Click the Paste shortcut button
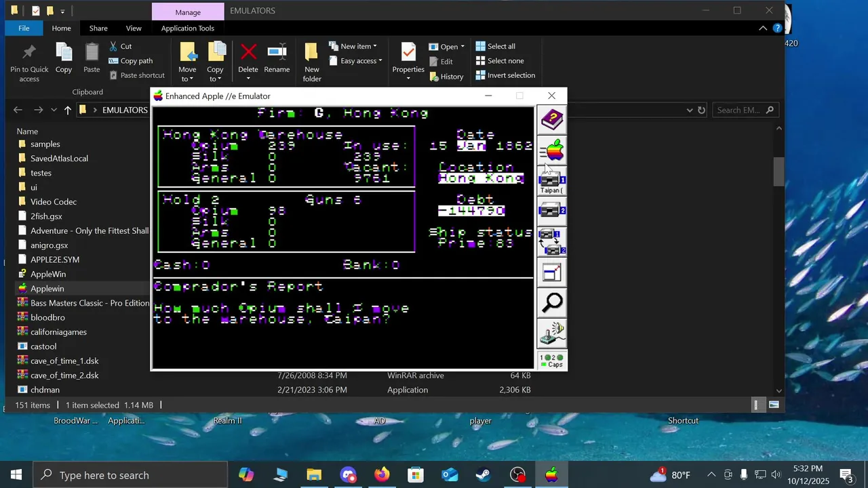Viewport: 868px width, 488px height. click(136, 75)
